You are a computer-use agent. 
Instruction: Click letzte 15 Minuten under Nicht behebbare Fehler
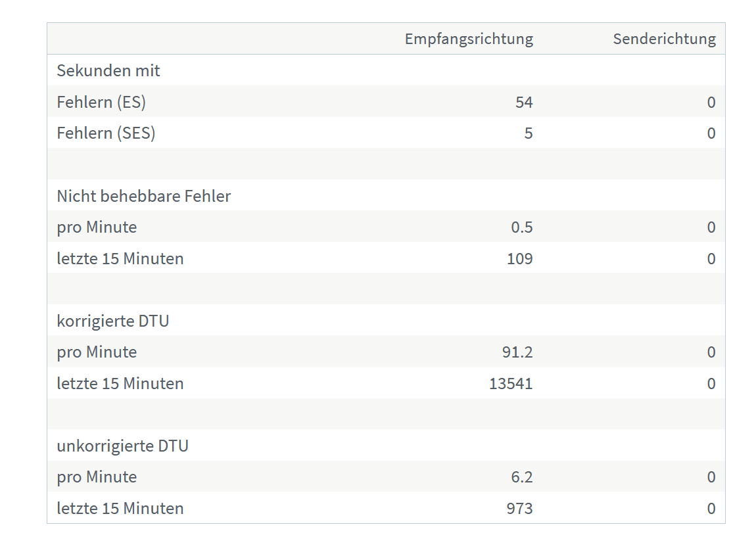coord(120,259)
